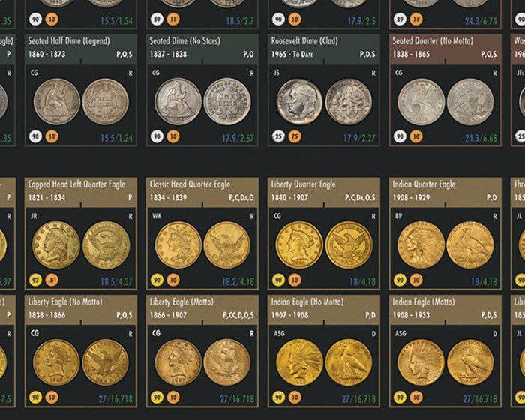Click the white 25 badge under Roosevelt Dime
Viewport: 525px width, 420px height.
[278, 136]
